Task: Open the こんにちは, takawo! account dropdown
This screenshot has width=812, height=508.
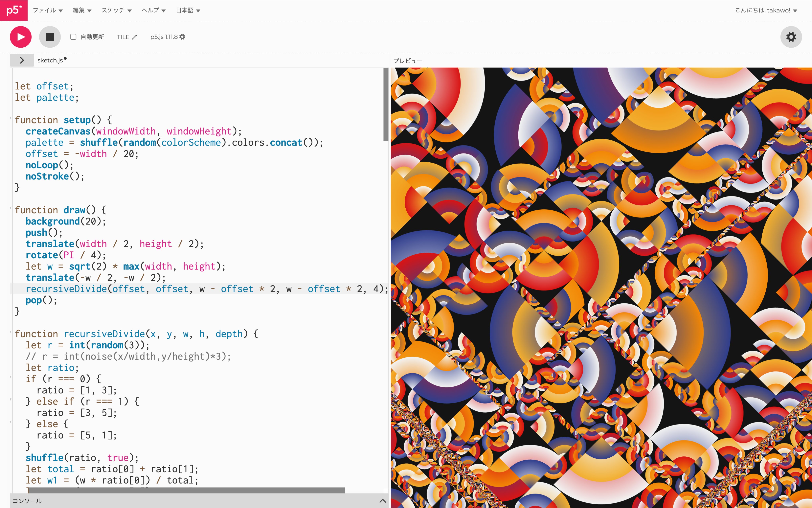Action: (766, 11)
